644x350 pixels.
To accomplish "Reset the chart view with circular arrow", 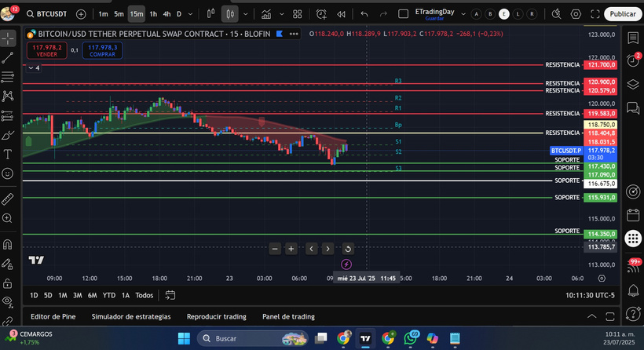I will point(348,249).
